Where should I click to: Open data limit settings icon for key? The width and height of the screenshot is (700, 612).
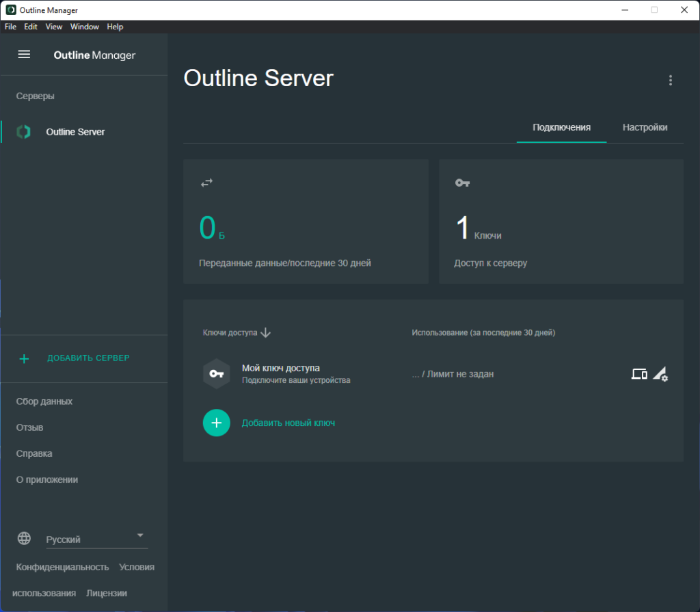[x=660, y=374]
